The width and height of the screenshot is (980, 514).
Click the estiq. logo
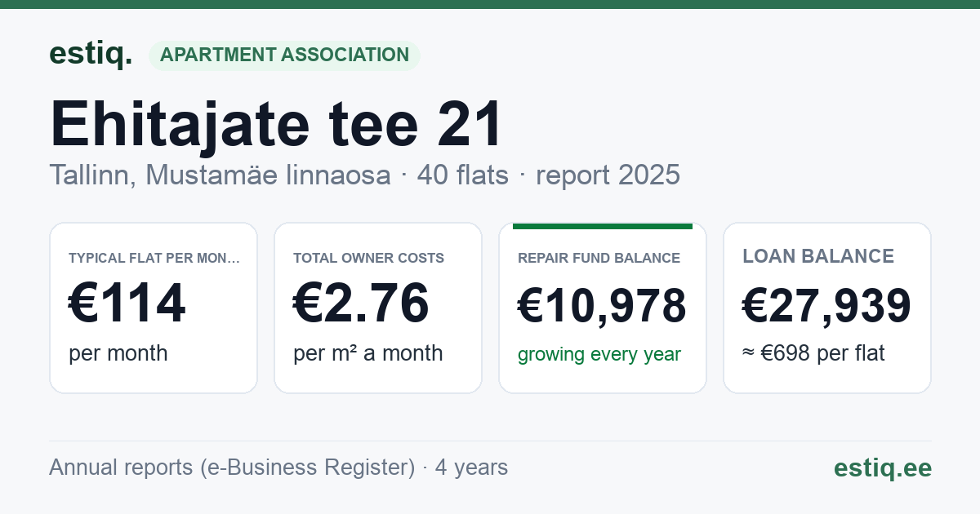click(x=91, y=54)
